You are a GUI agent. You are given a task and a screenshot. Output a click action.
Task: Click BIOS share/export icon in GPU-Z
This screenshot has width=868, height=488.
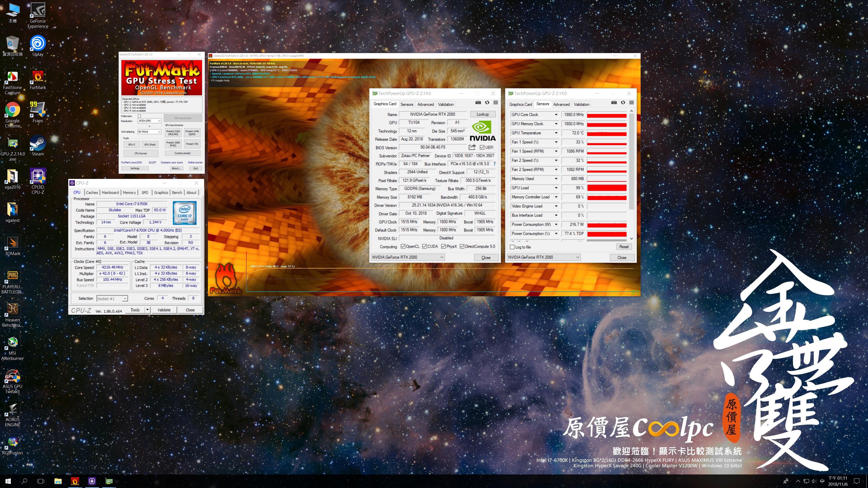tap(472, 147)
